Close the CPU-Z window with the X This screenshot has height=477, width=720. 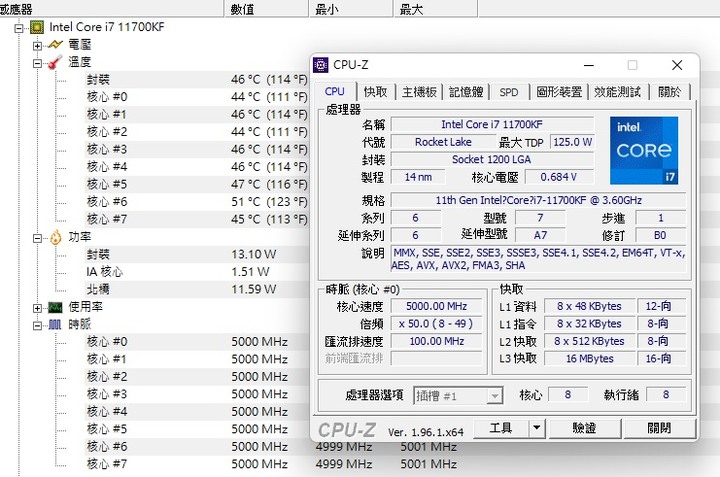pos(677,65)
